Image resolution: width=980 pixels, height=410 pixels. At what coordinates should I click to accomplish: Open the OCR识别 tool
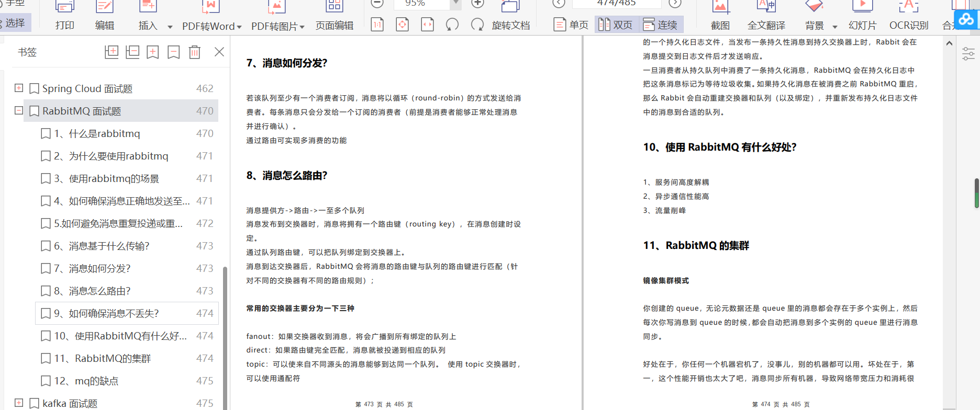pos(909,16)
